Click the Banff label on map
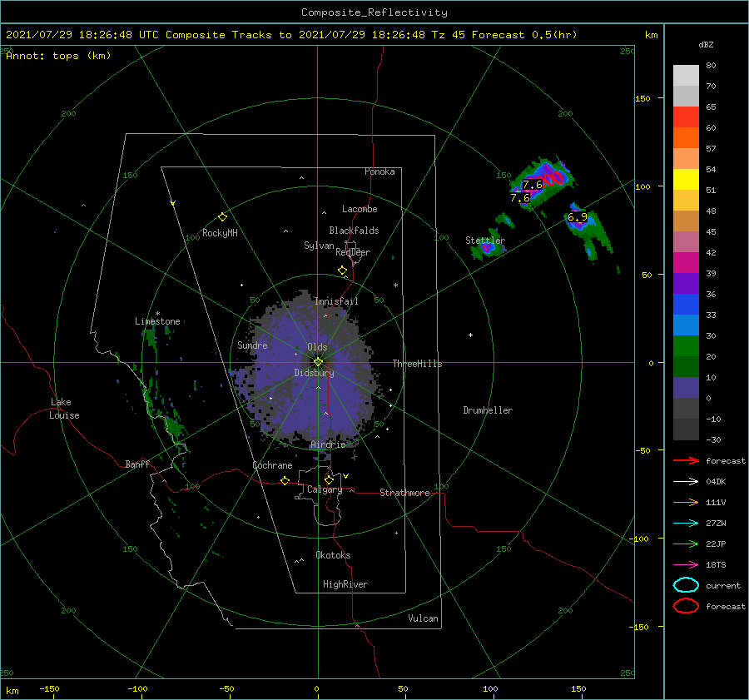The height and width of the screenshot is (700, 749). [137, 464]
